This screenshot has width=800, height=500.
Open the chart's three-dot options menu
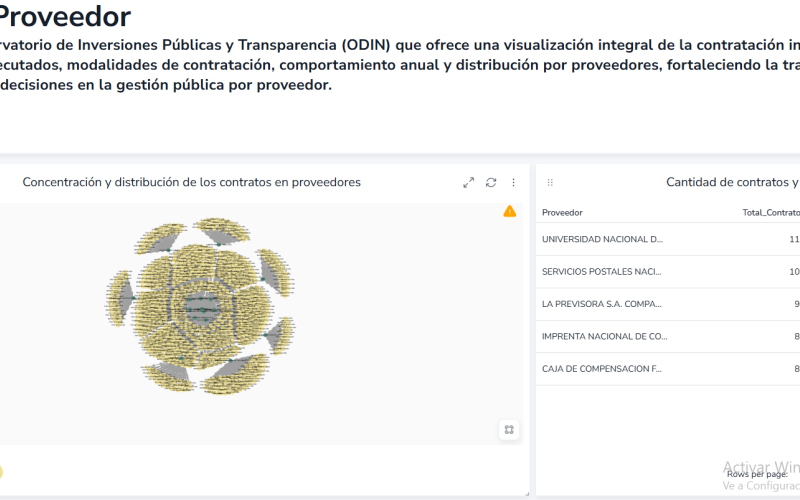point(513,183)
